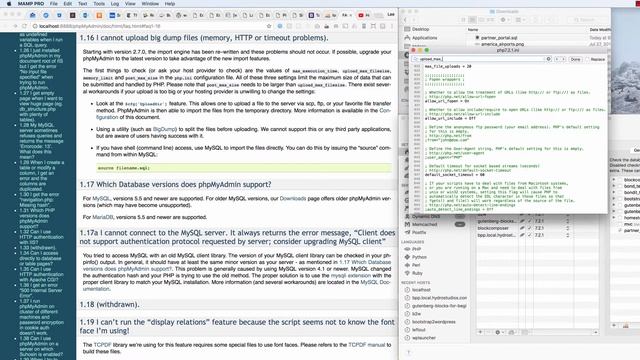This screenshot has width=640, height=360.
Task: Add a host with plus button
Action: [x=480, y=332]
